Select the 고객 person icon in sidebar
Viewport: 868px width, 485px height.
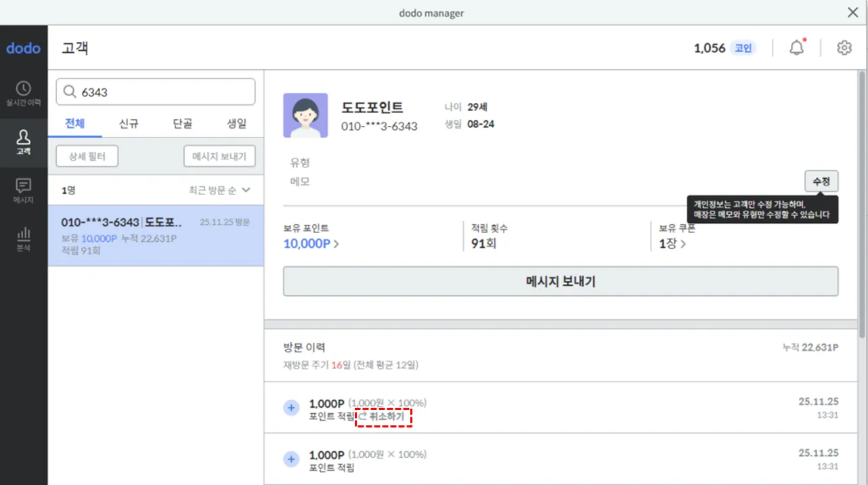pyautogui.click(x=24, y=138)
